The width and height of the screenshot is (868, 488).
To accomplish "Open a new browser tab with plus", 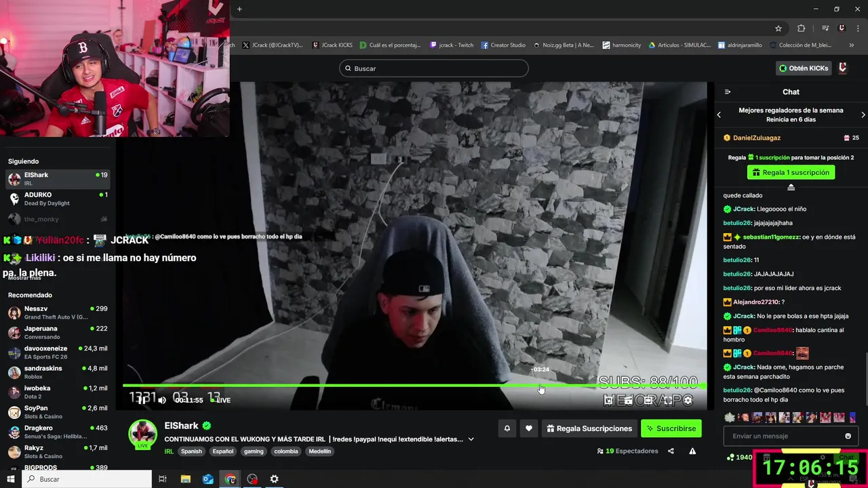I will click(239, 9).
